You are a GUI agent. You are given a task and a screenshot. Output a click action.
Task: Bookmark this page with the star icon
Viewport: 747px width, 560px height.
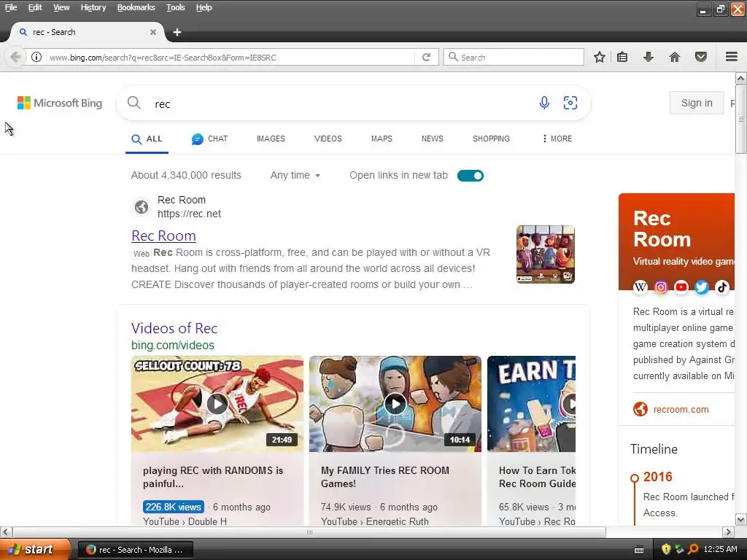click(600, 57)
